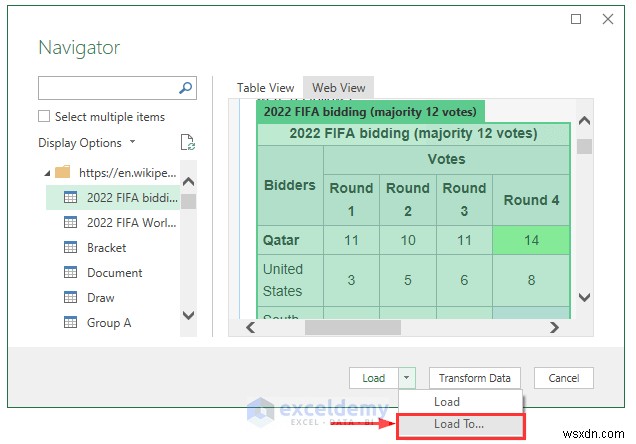636x444 pixels.
Task: Click the Bidders column header
Action: pos(290,185)
